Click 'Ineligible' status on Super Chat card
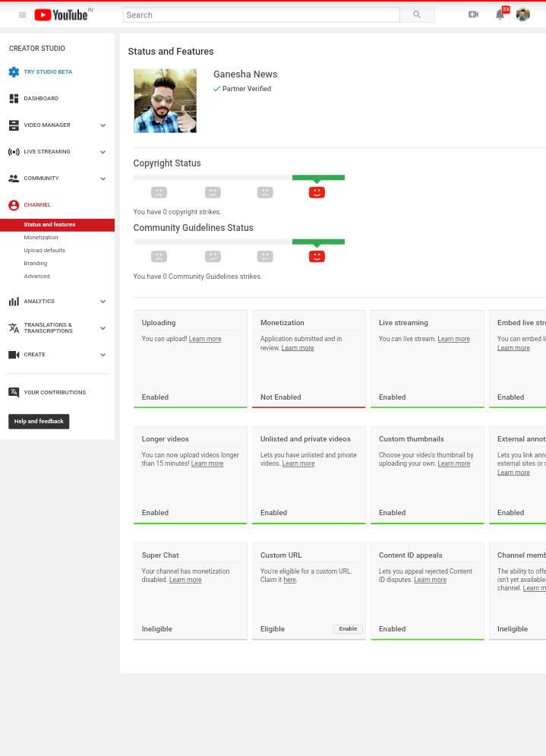The width and height of the screenshot is (546, 756). 156,629
